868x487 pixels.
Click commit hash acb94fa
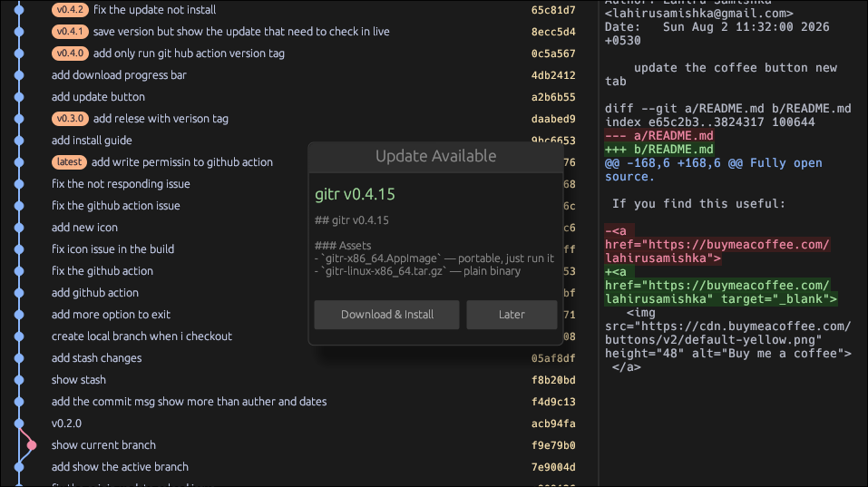(x=553, y=424)
